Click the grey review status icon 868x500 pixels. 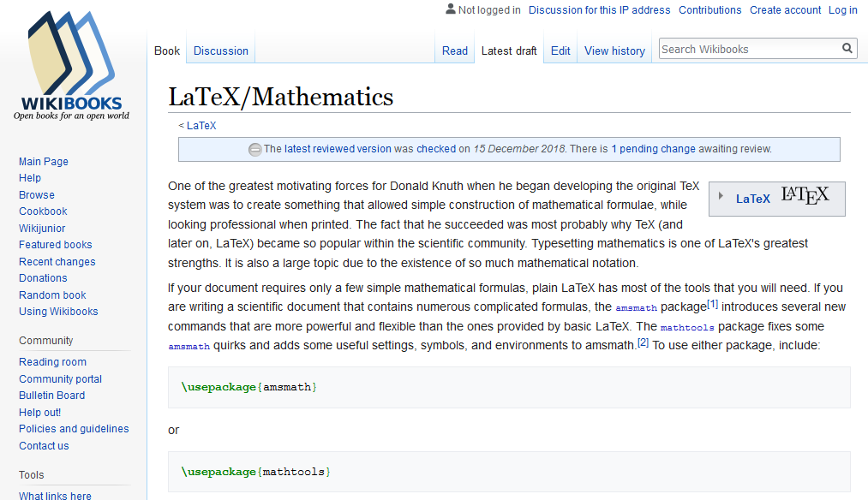tap(254, 149)
